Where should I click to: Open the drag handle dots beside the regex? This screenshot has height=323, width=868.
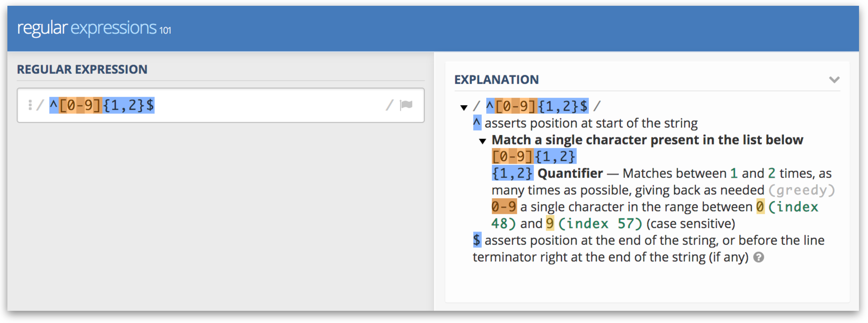pyautogui.click(x=30, y=105)
